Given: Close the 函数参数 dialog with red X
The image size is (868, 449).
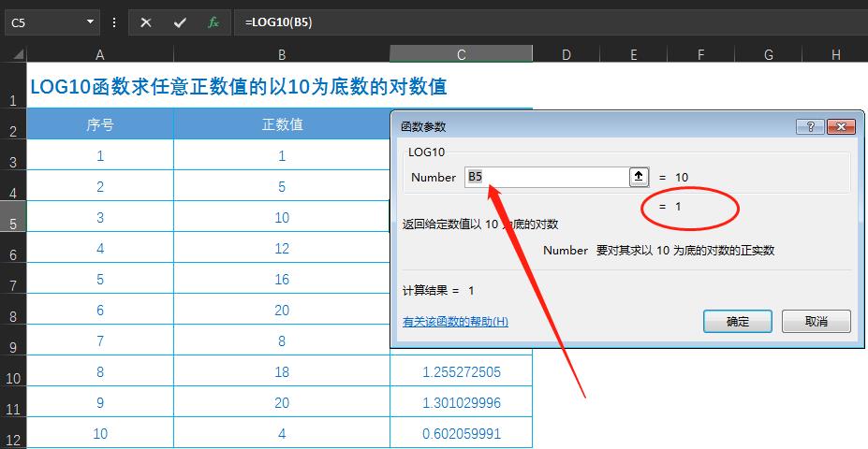Looking at the screenshot, I should 841,126.
